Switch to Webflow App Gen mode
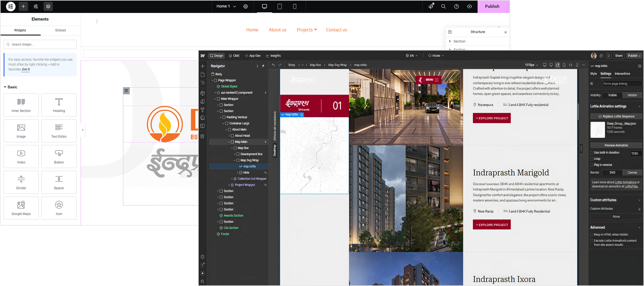The height and width of the screenshot is (286, 644). [x=253, y=56]
